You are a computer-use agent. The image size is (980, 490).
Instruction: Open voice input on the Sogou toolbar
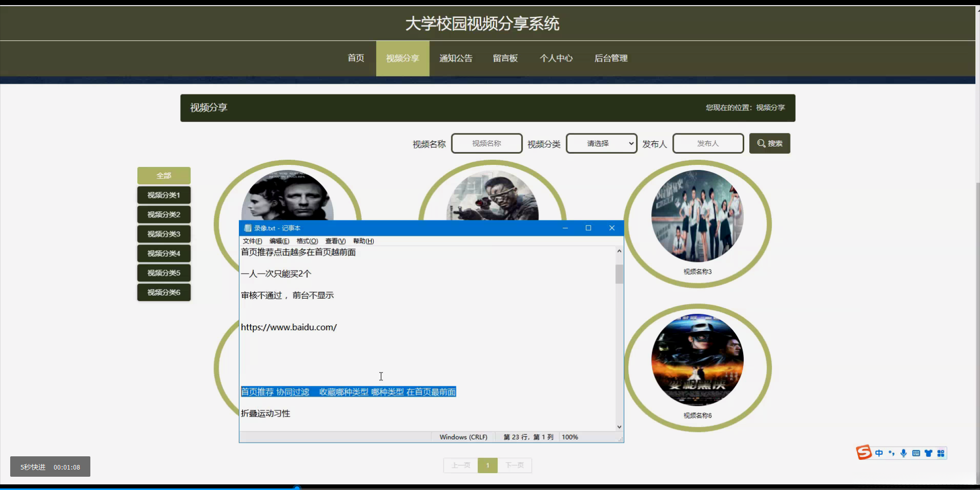pyautogui.click(x=903, y=453)
